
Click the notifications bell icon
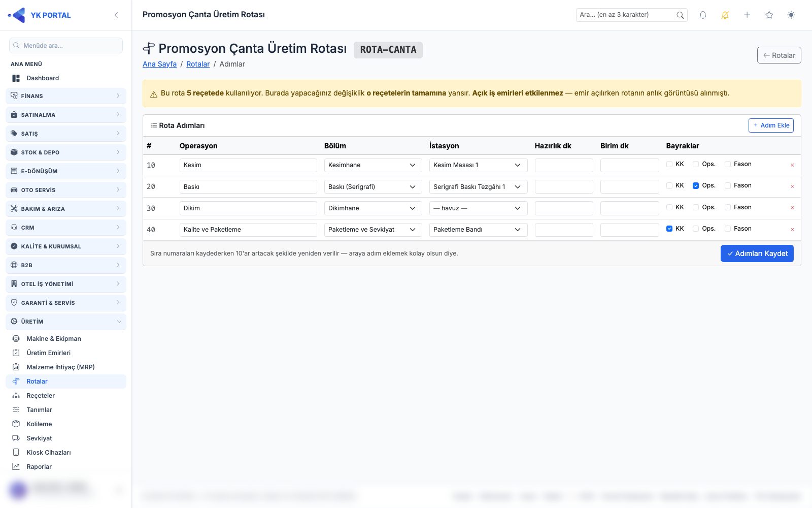pos(703,15)
